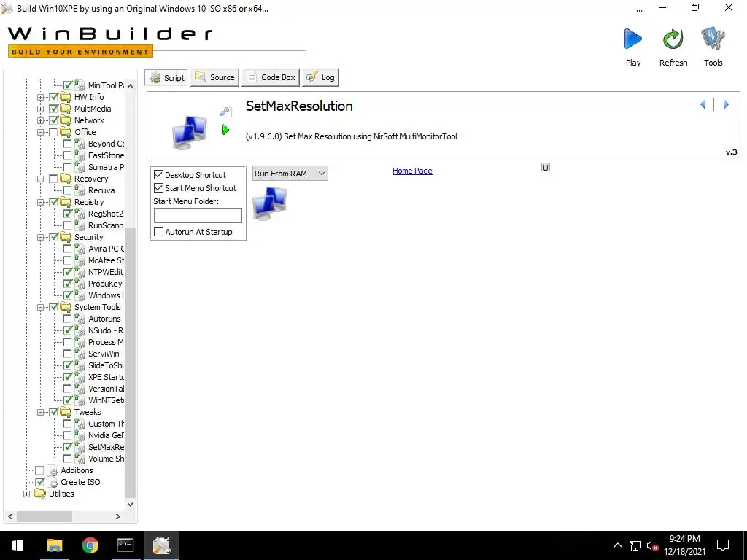Switch to the Log tab
This screenshot has height=560, width=747.
point(321,77)
